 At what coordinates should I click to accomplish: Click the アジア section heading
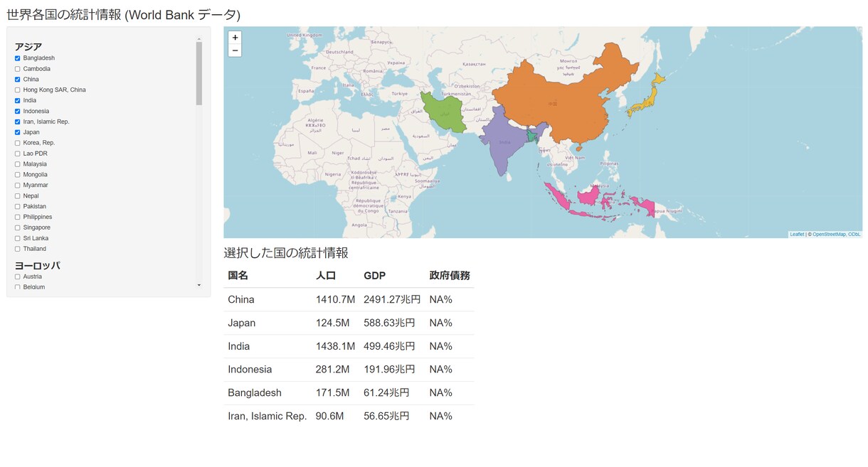point(28,47)
